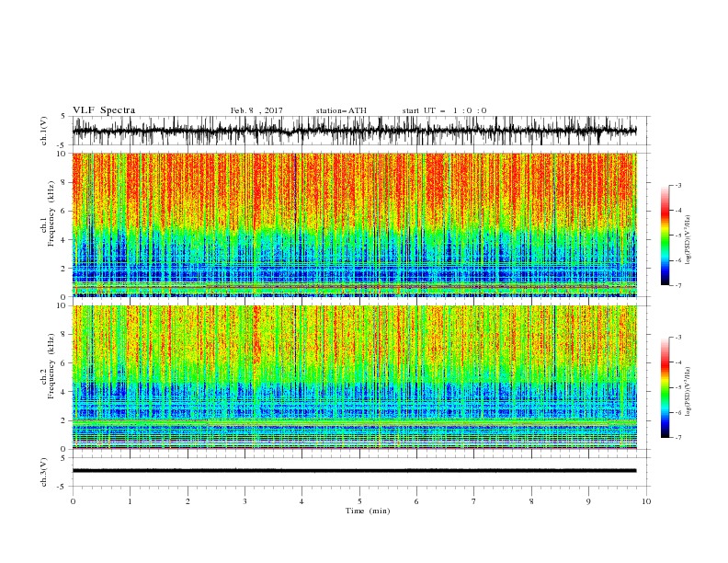Click the ch.2 spectrogram color bar
The height and width of the screenshot is (563, 728).
665,387
